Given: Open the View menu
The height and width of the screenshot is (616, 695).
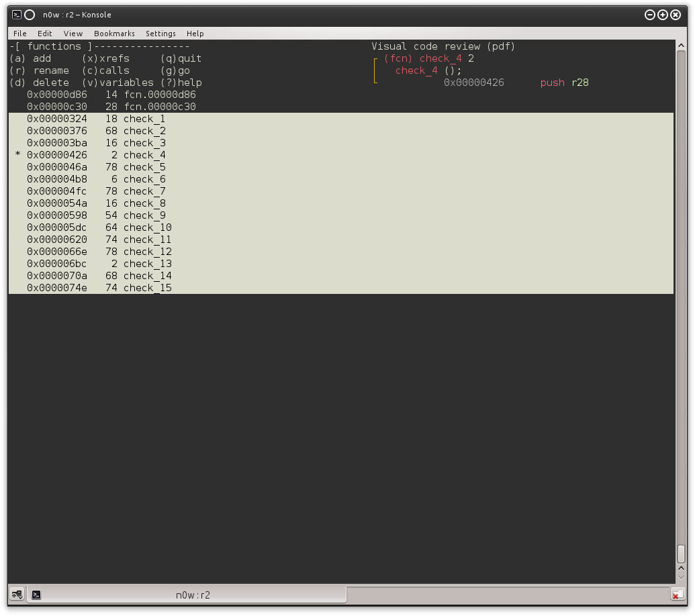Looking at the screenshot, I should [x=73, y=34].
